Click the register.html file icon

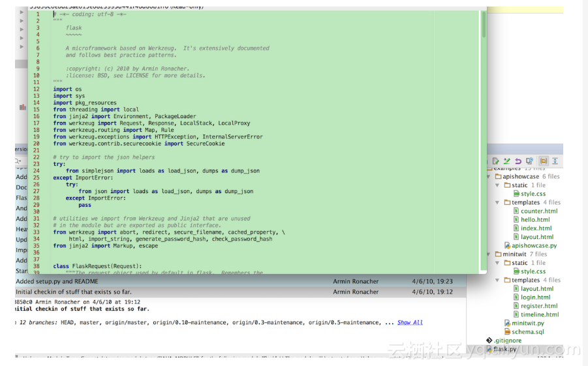tap(516, 305)
